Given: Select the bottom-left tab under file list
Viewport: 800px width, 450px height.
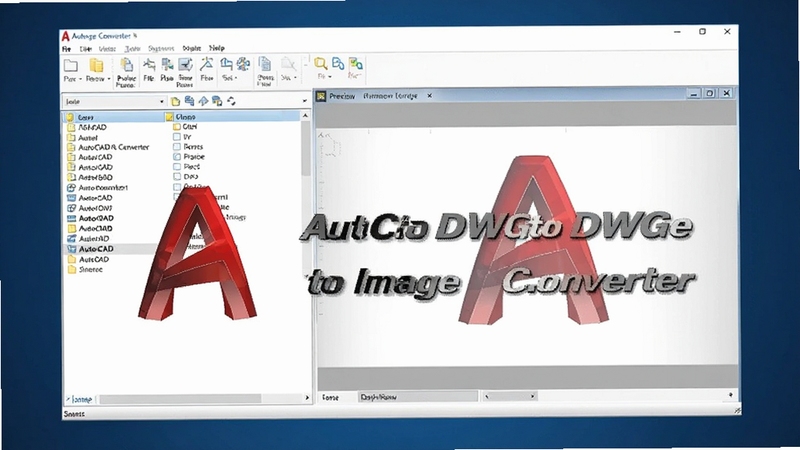Looking at the screenshot, I should tap(80, 399).
